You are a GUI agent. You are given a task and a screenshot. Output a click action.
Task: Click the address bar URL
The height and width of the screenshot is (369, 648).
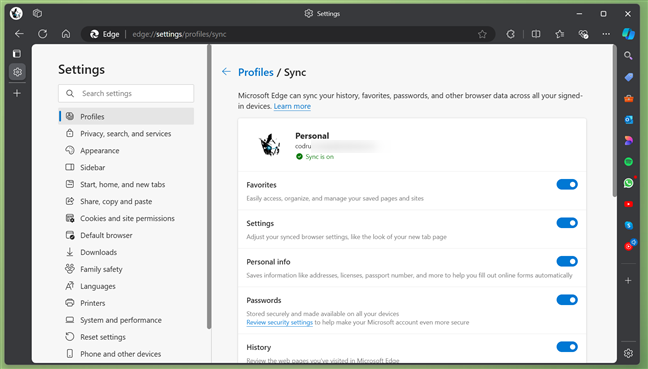point(179,34)
